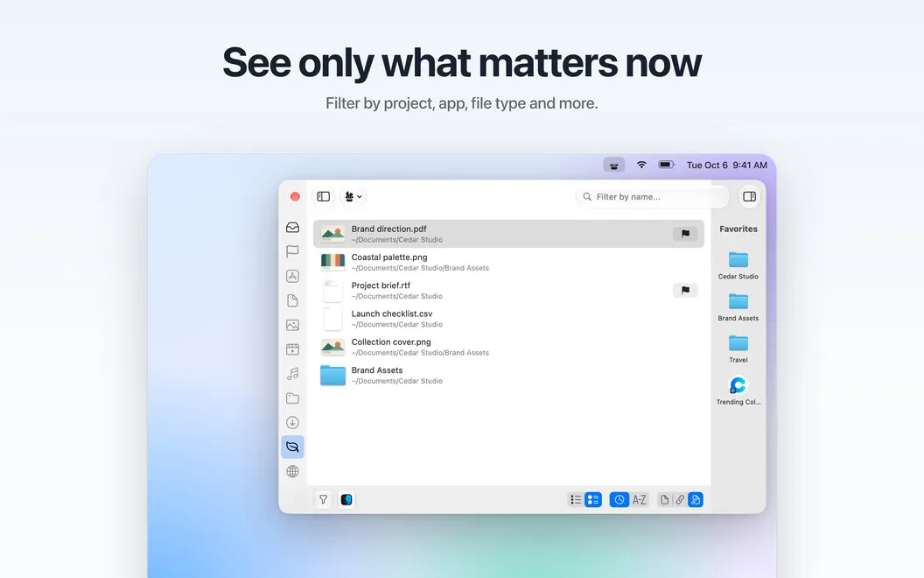Select the files-and-links combined mode
This screenshot has width=924, height=578.
point(696,499)
